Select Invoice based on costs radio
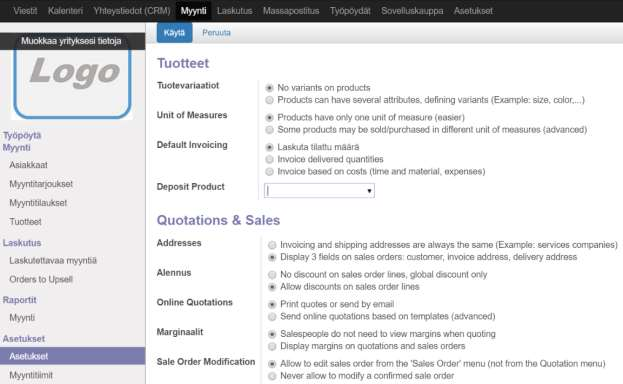Screen dimensions: 623x384 (269, 172)
